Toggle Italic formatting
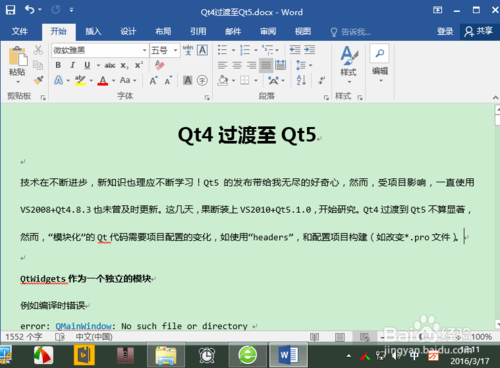Viewport: 500px width, 368px height. (72, 65)
